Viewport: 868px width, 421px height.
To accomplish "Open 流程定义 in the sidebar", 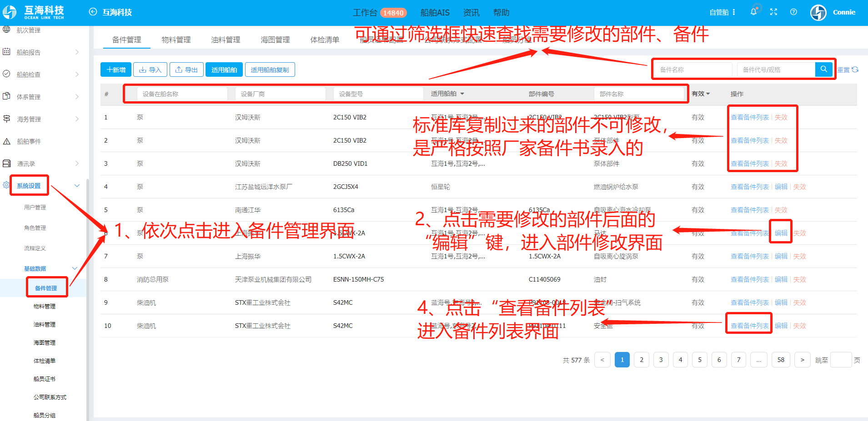I will [35, 248].
